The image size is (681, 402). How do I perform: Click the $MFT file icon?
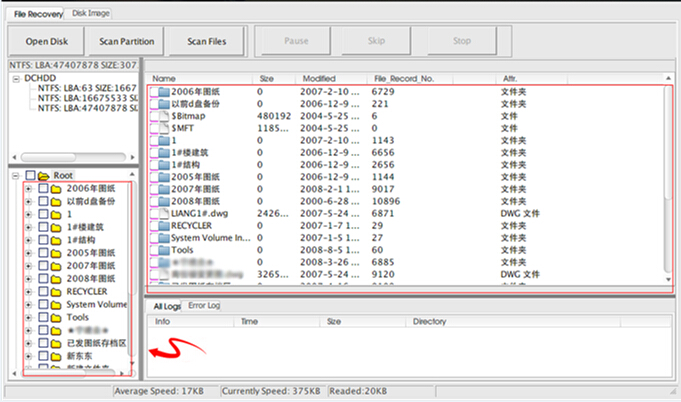click(164, 128)
